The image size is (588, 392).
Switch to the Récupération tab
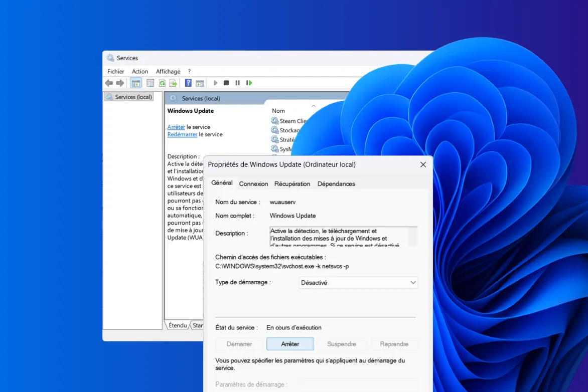click(292, 184)
